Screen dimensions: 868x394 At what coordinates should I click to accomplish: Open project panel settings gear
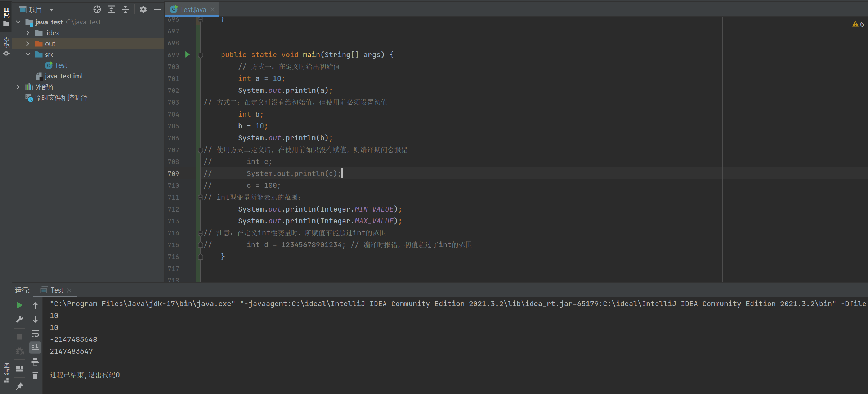(143, 9)
